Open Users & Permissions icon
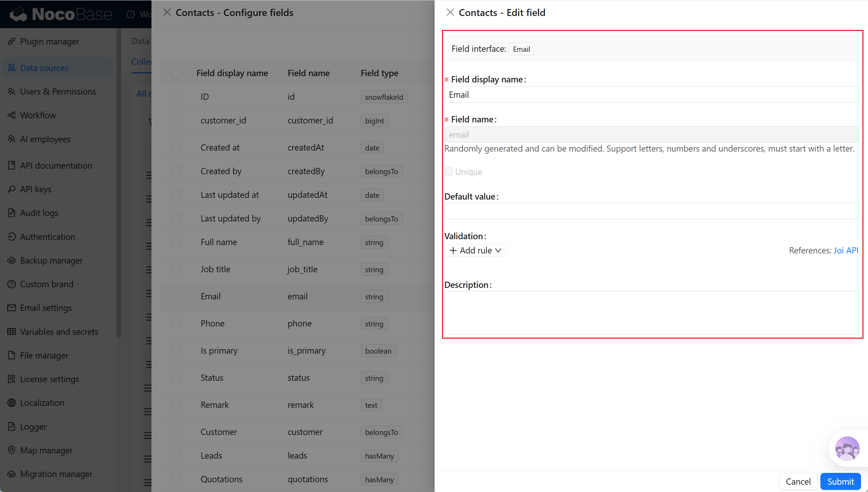 (11, 91)
